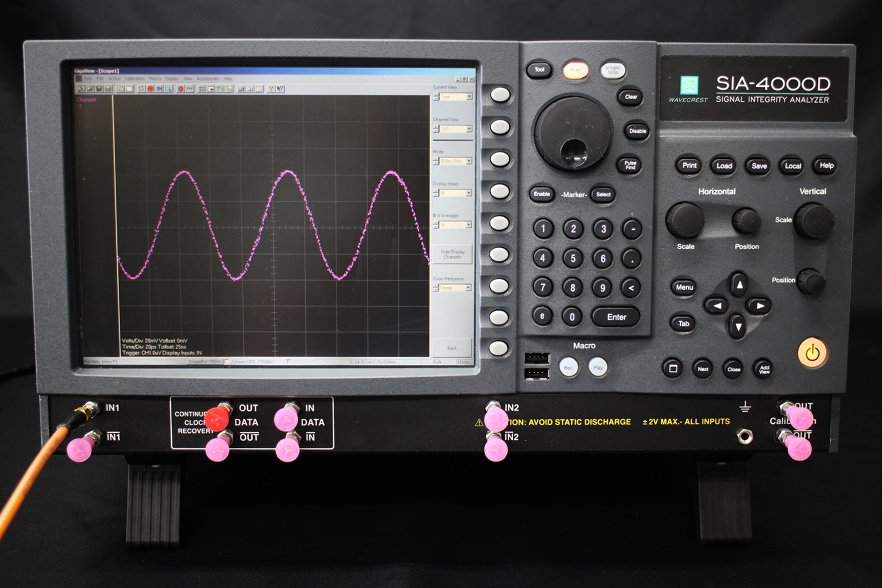Push the Local button on the front panel

click(x=792, y=166)
